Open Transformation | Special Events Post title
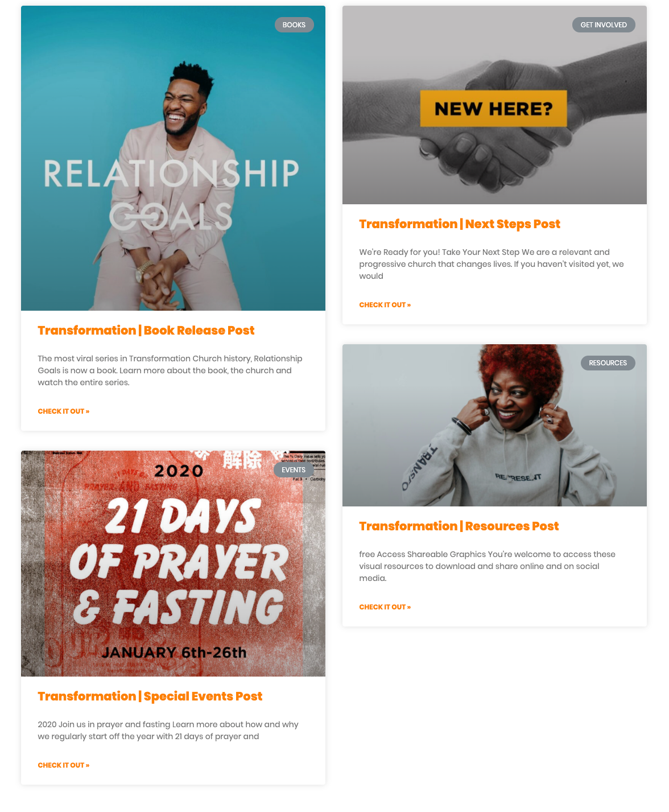 [150, 696]
